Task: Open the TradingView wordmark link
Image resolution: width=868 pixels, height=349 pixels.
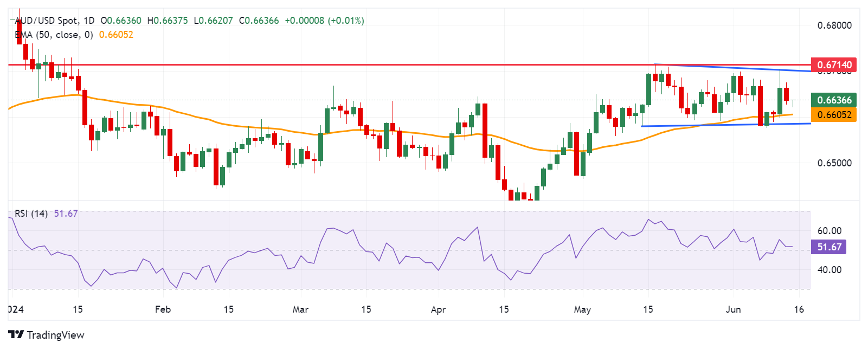Action: (x=55, y=335)
